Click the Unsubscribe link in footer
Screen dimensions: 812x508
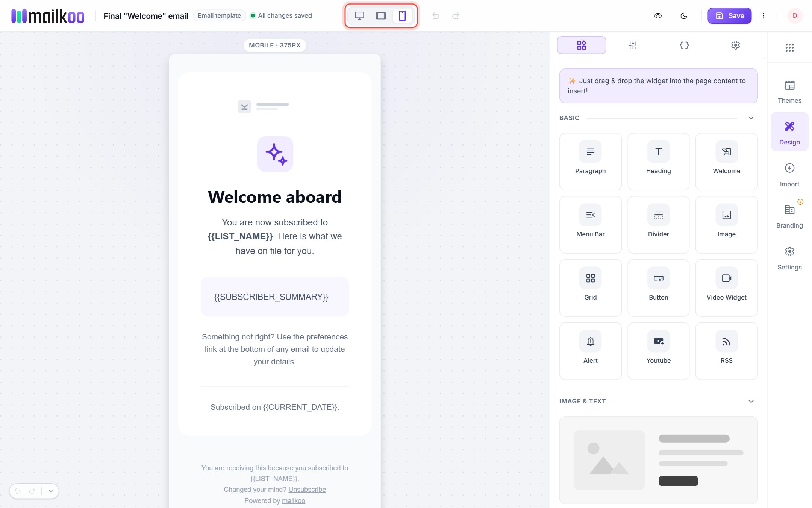307,489
